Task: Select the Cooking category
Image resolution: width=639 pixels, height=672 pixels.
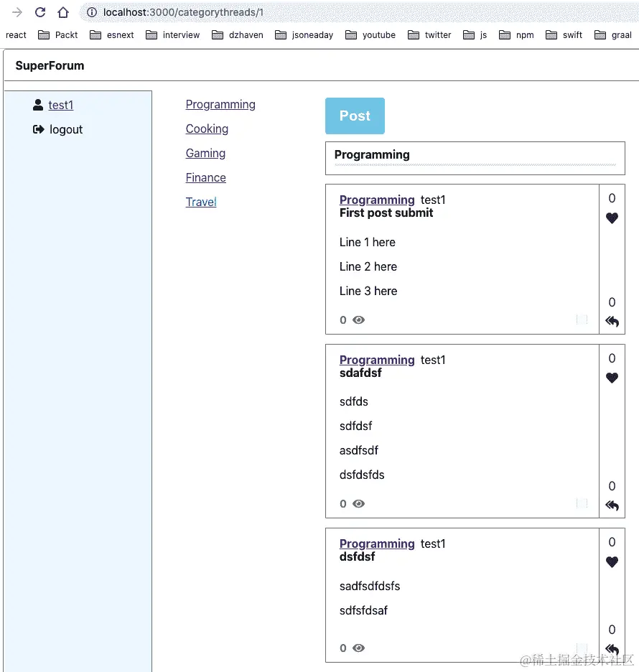Action: 207,129
